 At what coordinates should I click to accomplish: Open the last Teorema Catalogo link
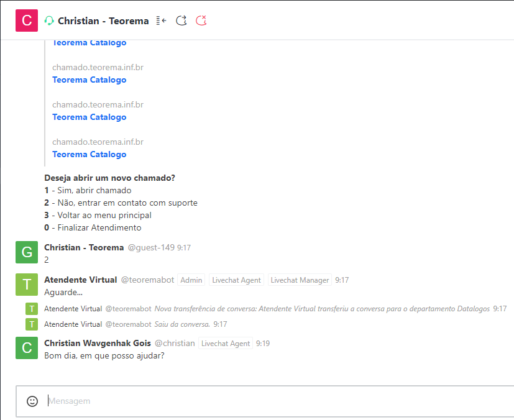[89, 155]
